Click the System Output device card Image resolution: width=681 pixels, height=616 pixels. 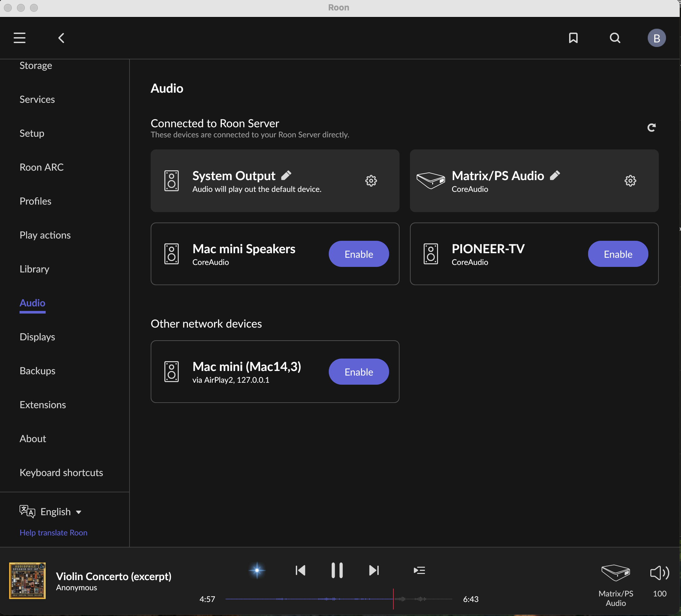click(275, 181)
